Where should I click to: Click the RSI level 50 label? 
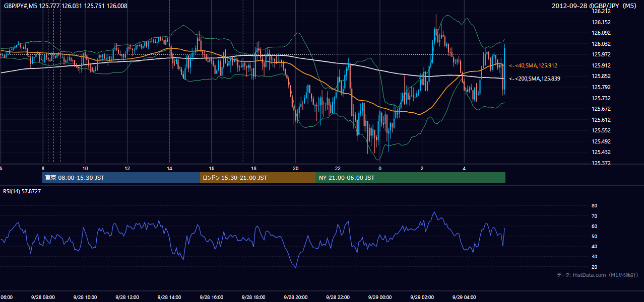(594, 236)
